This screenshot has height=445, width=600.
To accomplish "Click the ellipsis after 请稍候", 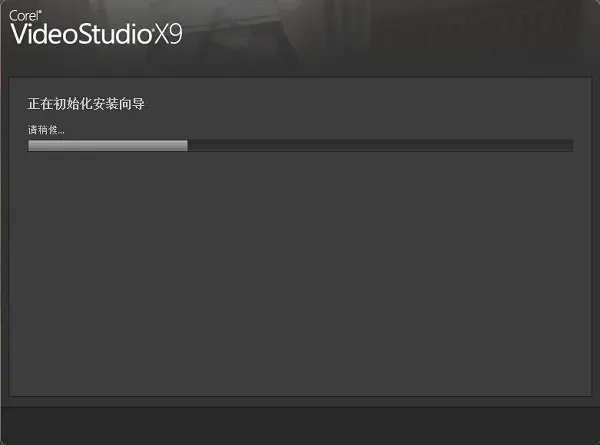I will click(x=61, y=132).
